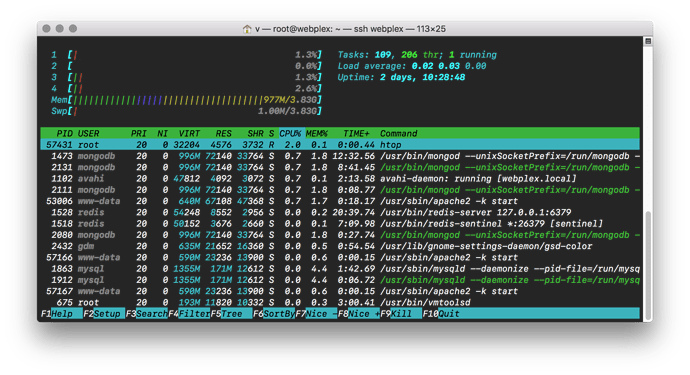The image size is (690, 375).
Task: Sort by the MEM% column header
Action: tap(317, 133)
